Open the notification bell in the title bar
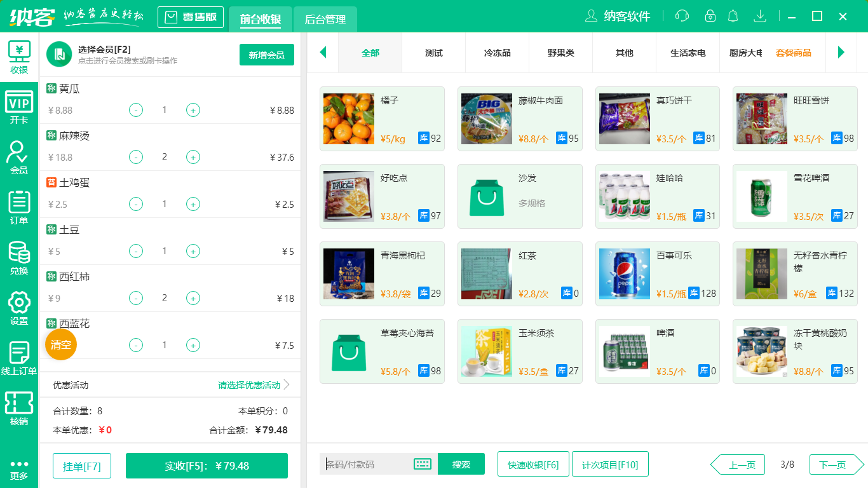868x488 pixels. click(x=733, y=16)
